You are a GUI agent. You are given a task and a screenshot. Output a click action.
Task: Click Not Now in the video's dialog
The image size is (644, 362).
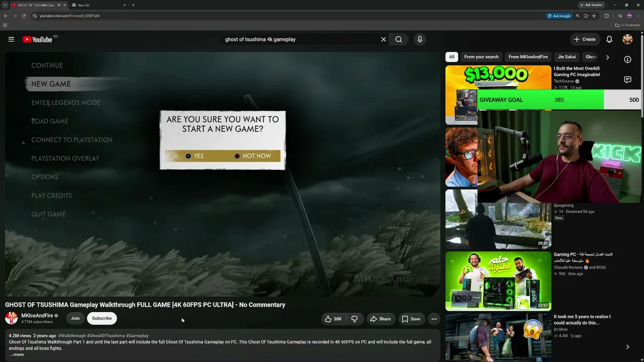tap(253, 156)
